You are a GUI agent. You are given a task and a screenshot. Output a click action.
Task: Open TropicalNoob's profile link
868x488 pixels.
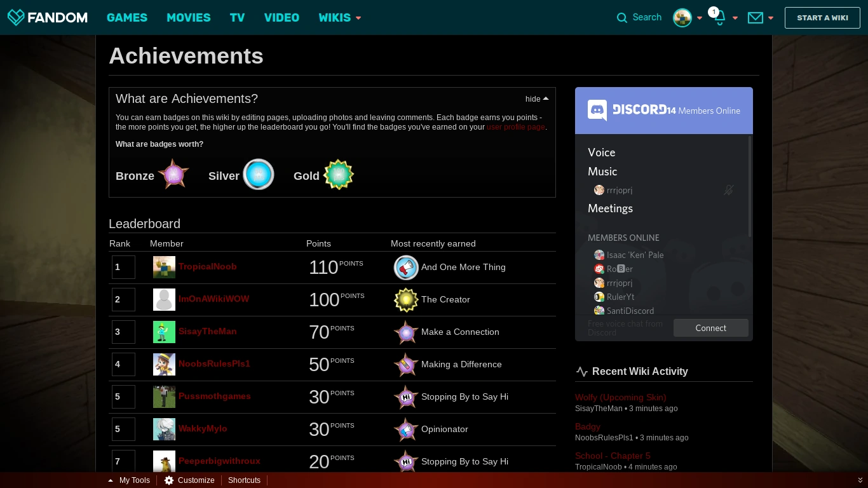pos(208,267)
